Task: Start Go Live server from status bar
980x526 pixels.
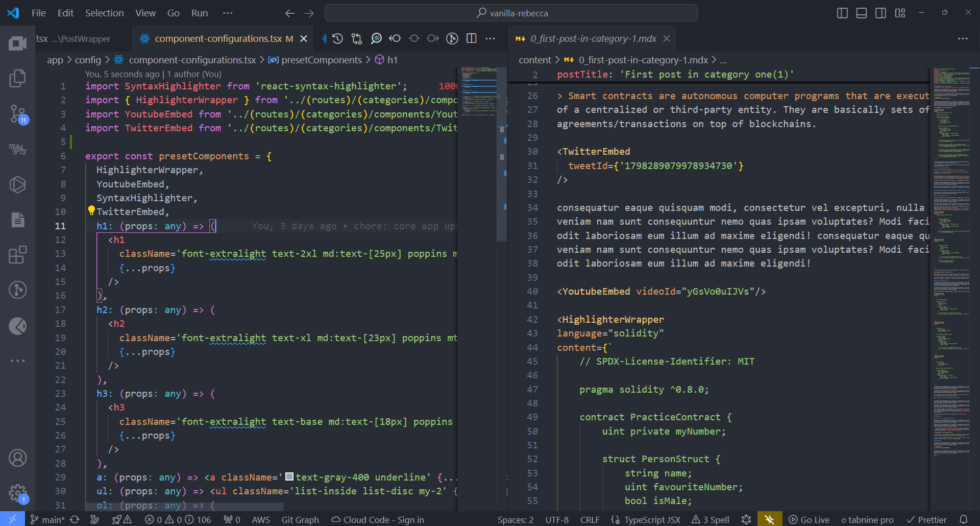Action: (809, 519)
